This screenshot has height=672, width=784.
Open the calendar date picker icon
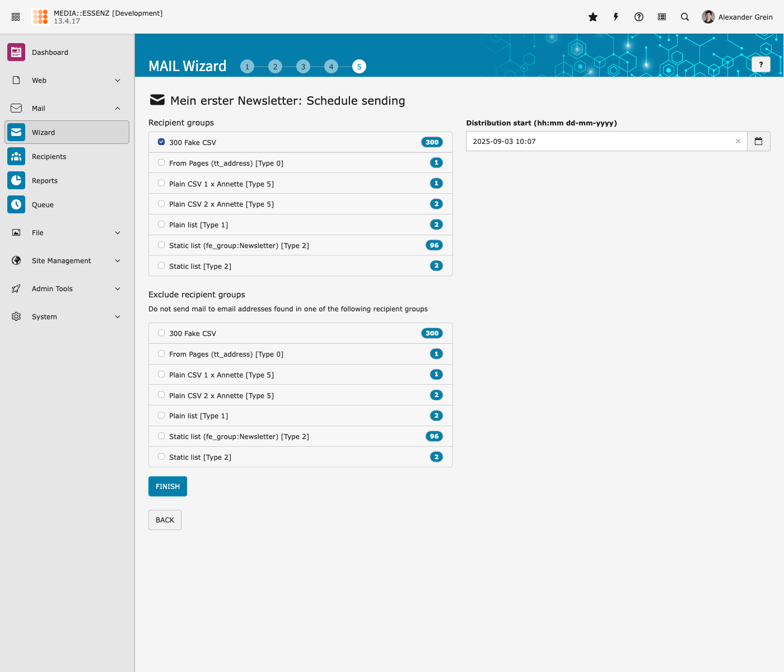pyautogui.click(x=758, y=141)
